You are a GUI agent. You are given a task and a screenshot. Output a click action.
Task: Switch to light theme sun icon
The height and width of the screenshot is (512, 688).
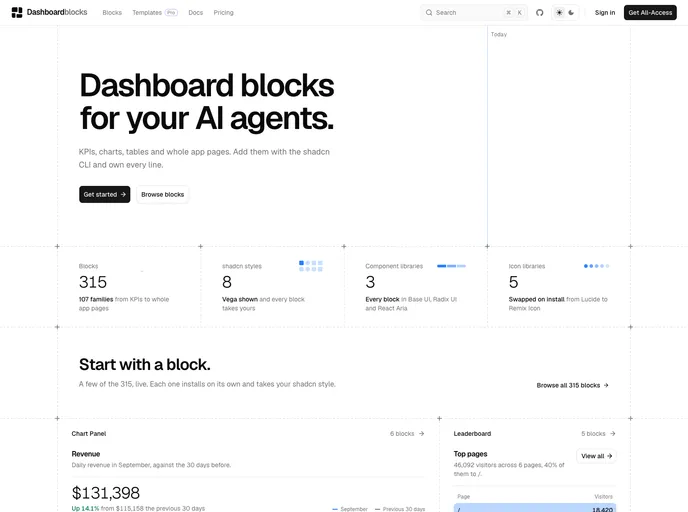(559, 13)
